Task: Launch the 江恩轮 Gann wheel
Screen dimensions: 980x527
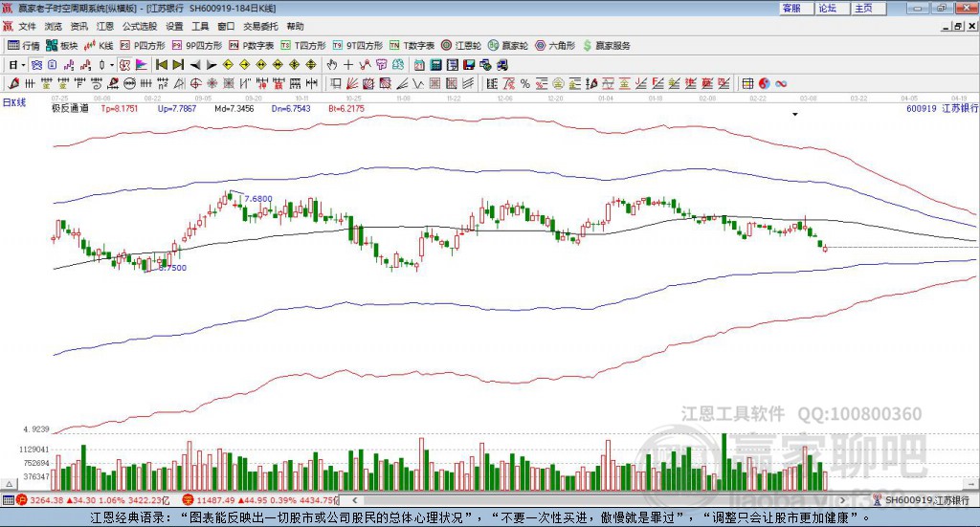Action: (x=461, y=46)
